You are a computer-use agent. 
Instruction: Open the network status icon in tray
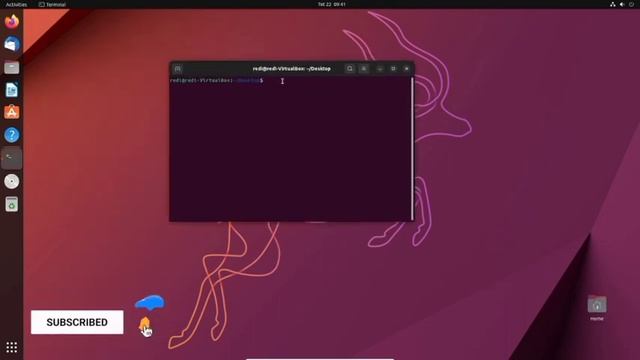(613, 4)
